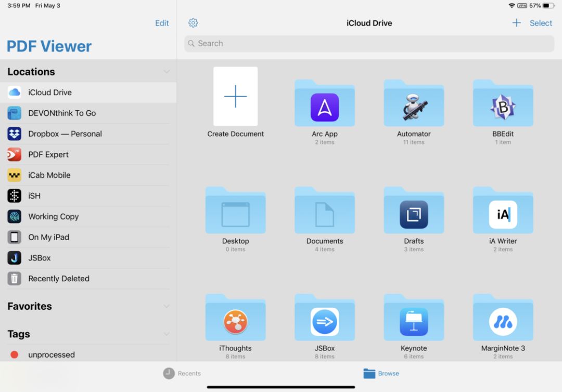Viewport: 562px width, 392px height.
Task: Select the Dropbox icon in Locations
Action: (15, 134)
